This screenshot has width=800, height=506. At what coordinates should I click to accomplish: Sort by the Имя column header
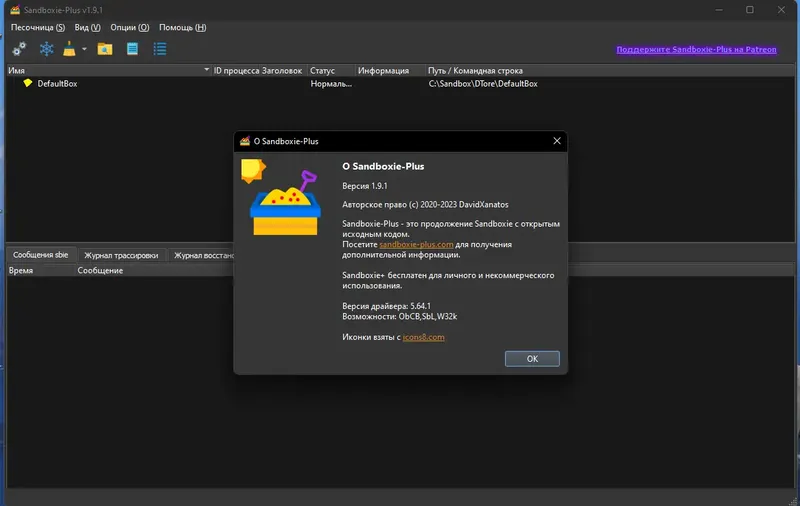click(109, 70)
